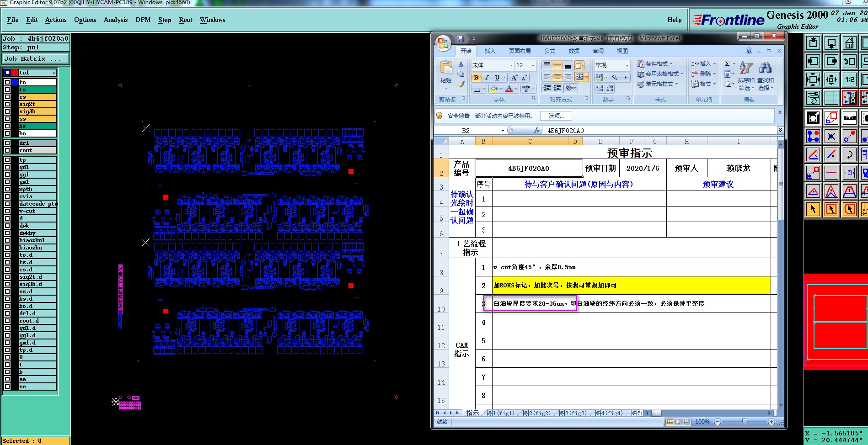This screenshot has width=868, height=445.
Task: Open the Name Box dropdown arrow
Action: [x=503, y=131]
